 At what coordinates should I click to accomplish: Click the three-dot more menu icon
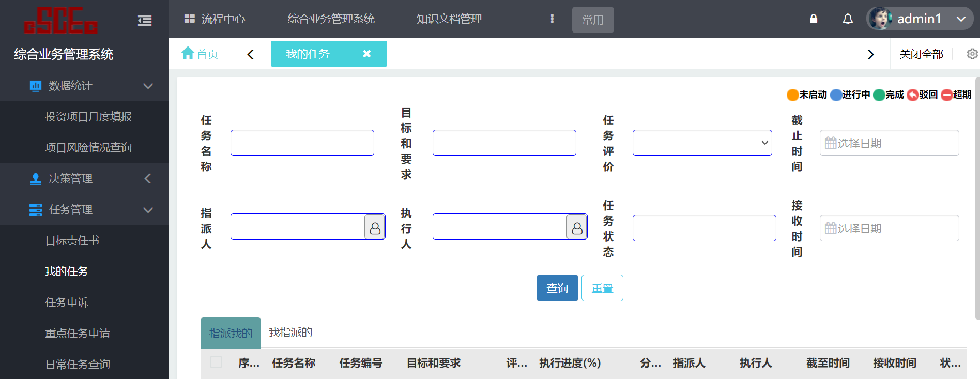click(x=552, y=19)
